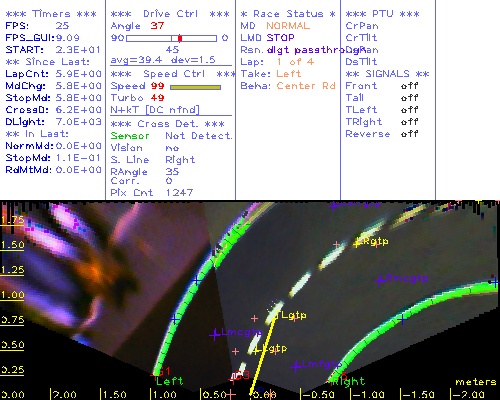Click the NORMAL mode status text
This screenshot has width=500, height=400.
pyautogui.click(x=288, y=26)
